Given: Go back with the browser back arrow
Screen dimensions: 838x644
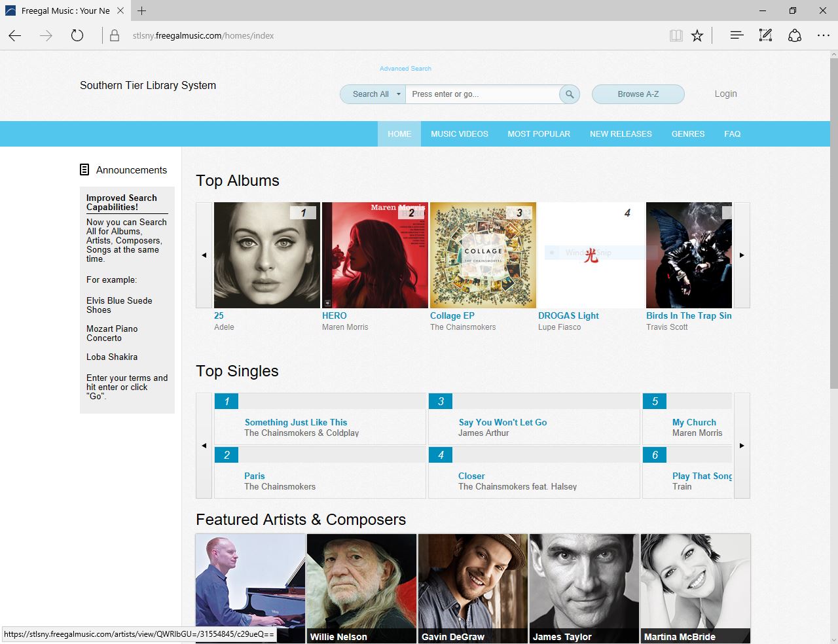Looking at the screenshot, I should coord(15,36).
